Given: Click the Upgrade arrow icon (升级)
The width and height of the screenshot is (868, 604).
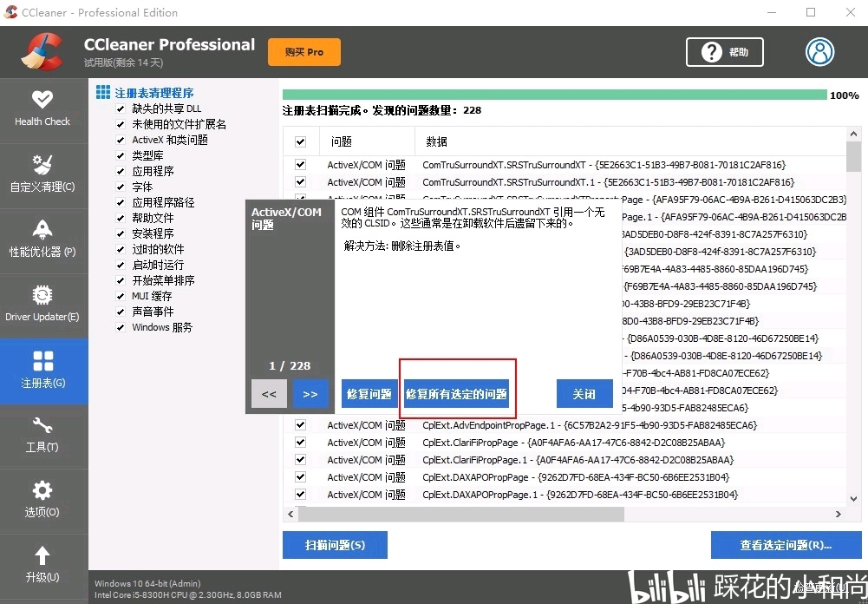Looking at the screenshot, I should 42,555.
